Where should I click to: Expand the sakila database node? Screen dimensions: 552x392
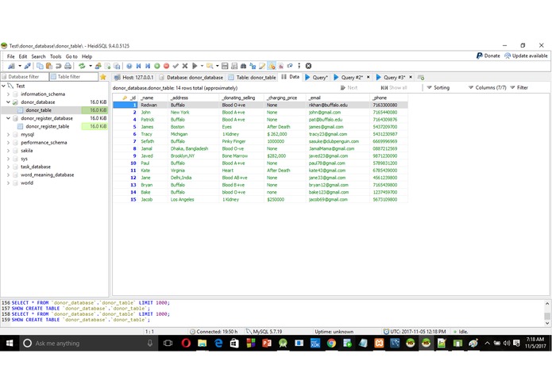coord(9,151)
